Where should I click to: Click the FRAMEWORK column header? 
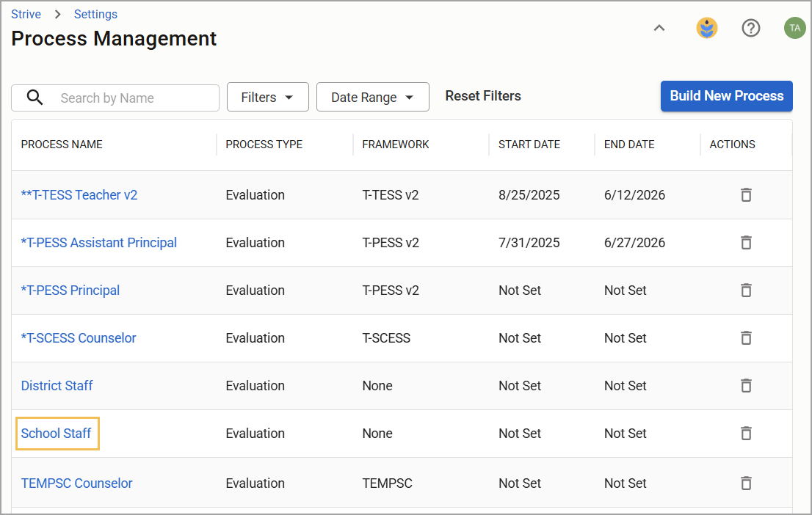396,145
